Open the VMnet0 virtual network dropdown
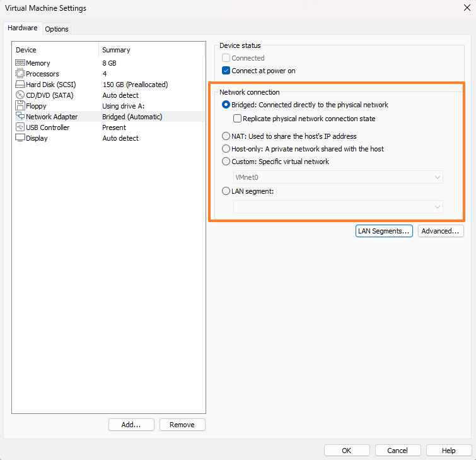The image size is (476, 460). [338, 177]
